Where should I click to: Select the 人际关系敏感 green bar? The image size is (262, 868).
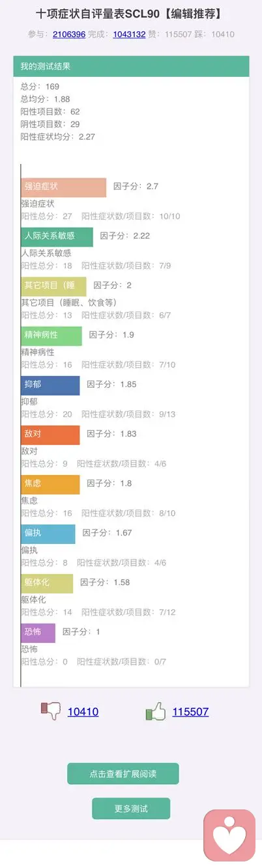pos(57,237)
